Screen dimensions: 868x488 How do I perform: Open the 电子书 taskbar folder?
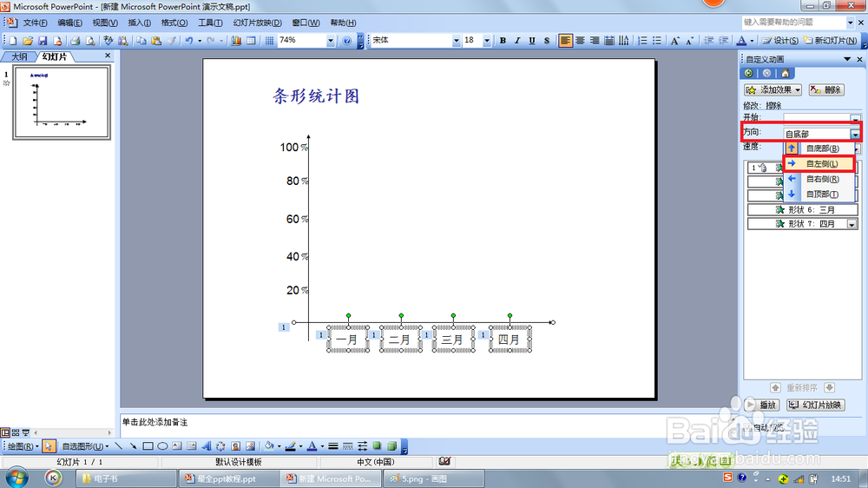click(126, 478)
